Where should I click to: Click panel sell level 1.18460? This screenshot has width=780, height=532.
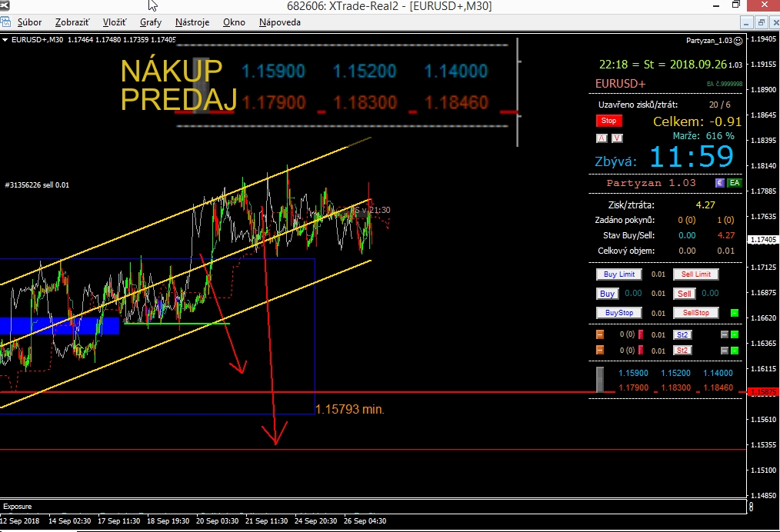point(718,387)
